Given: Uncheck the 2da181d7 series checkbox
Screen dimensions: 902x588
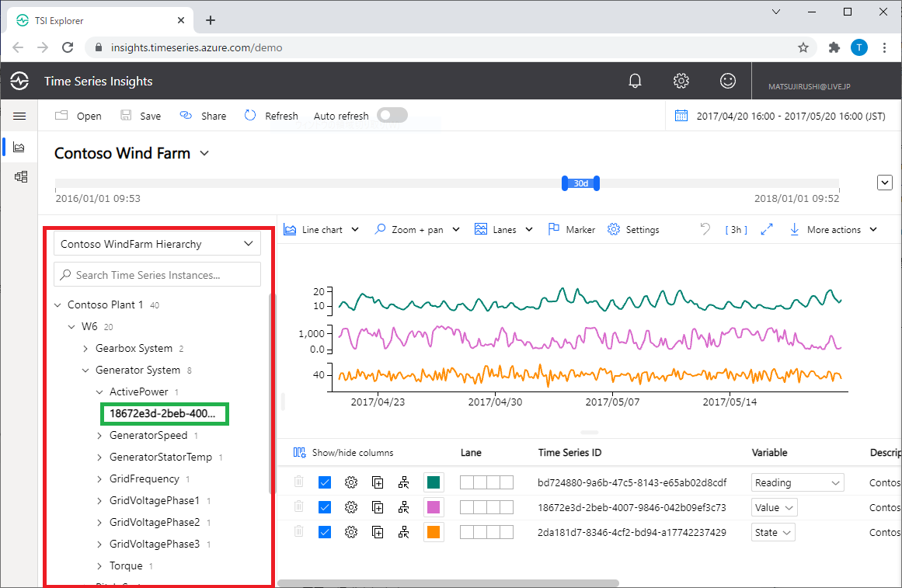Looking at the screenshot, I should [x=325, y=532].
